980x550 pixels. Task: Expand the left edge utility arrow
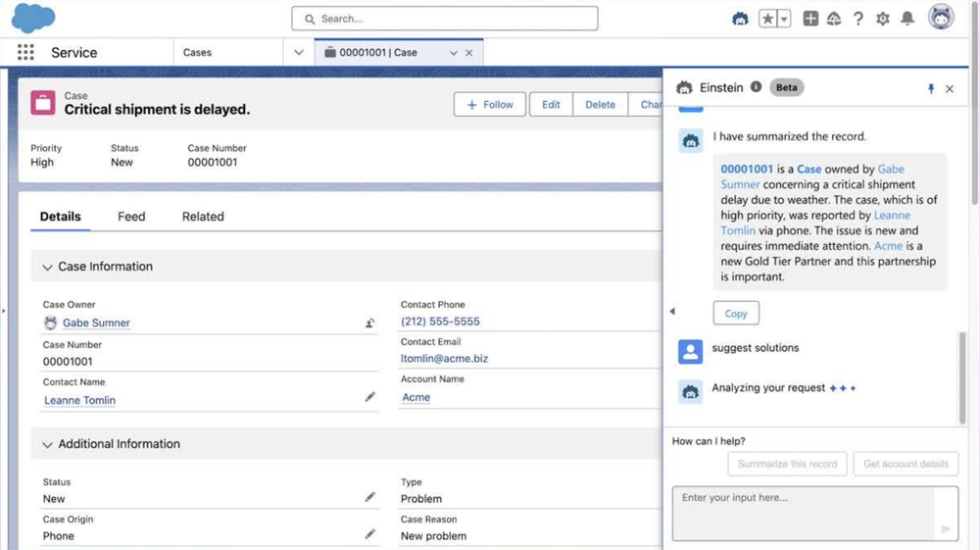pyautogui.click(x=4, y=311)
